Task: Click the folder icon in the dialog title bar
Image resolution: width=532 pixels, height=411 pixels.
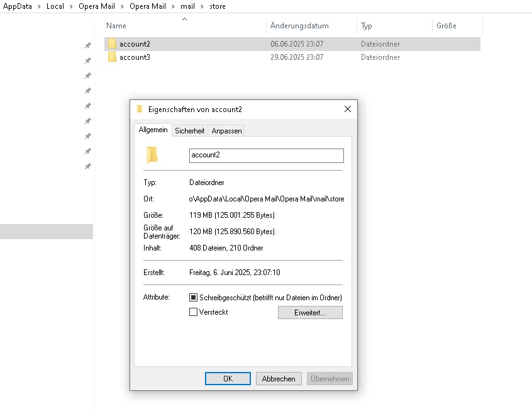Action: point(140,109)
